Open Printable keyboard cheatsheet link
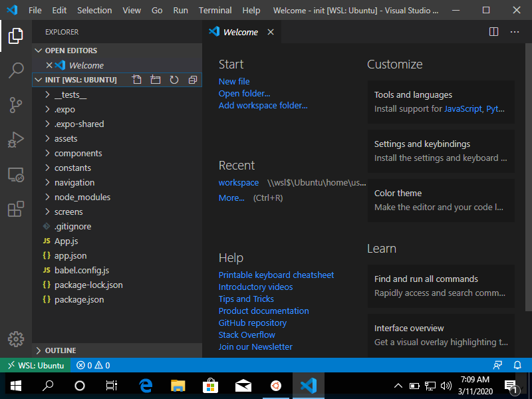Viewport: 532px width, 399px height. tap(276, 275)
